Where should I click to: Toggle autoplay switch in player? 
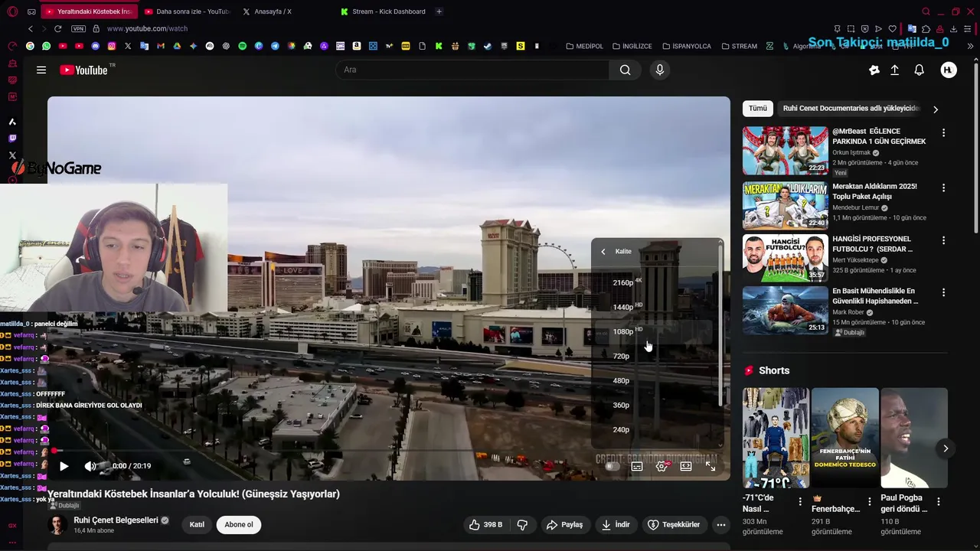pos(612,466)
